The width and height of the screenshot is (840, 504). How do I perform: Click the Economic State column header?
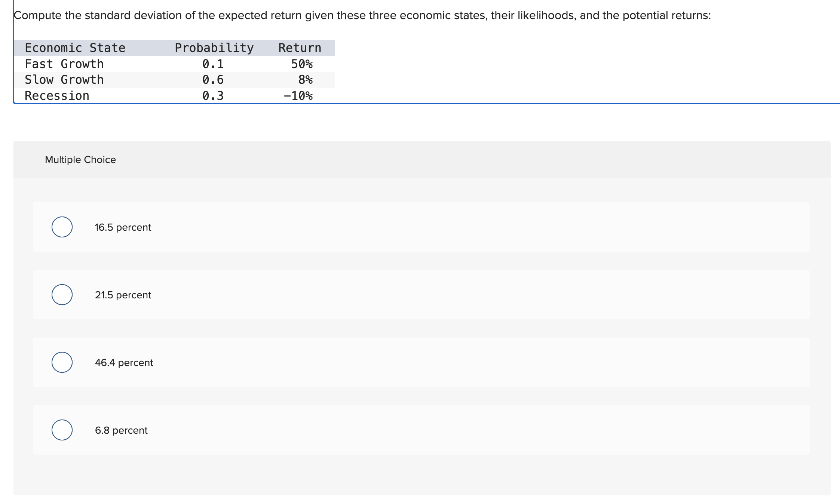point(74,47)
